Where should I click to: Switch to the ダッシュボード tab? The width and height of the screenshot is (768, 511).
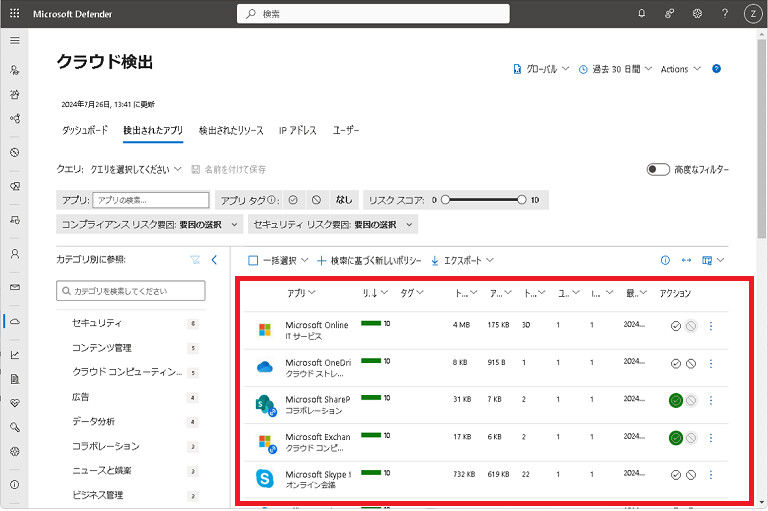84,130
